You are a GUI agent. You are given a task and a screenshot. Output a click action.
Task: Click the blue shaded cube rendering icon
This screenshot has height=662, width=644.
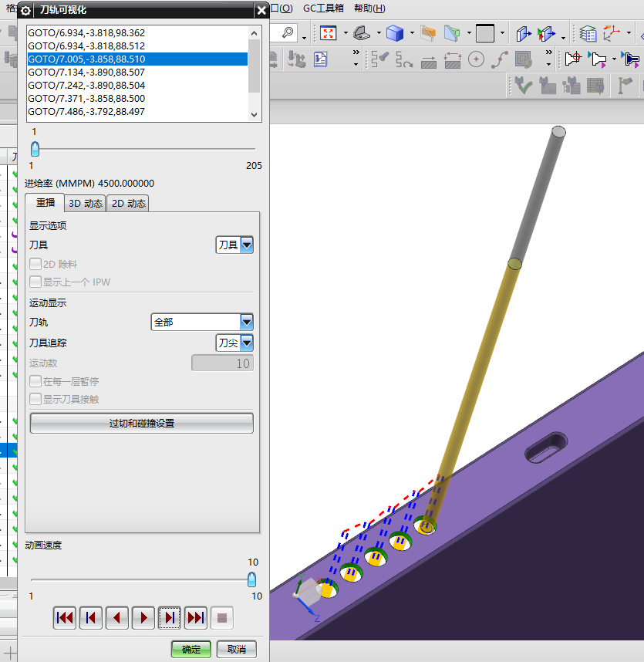coord(395,33)
